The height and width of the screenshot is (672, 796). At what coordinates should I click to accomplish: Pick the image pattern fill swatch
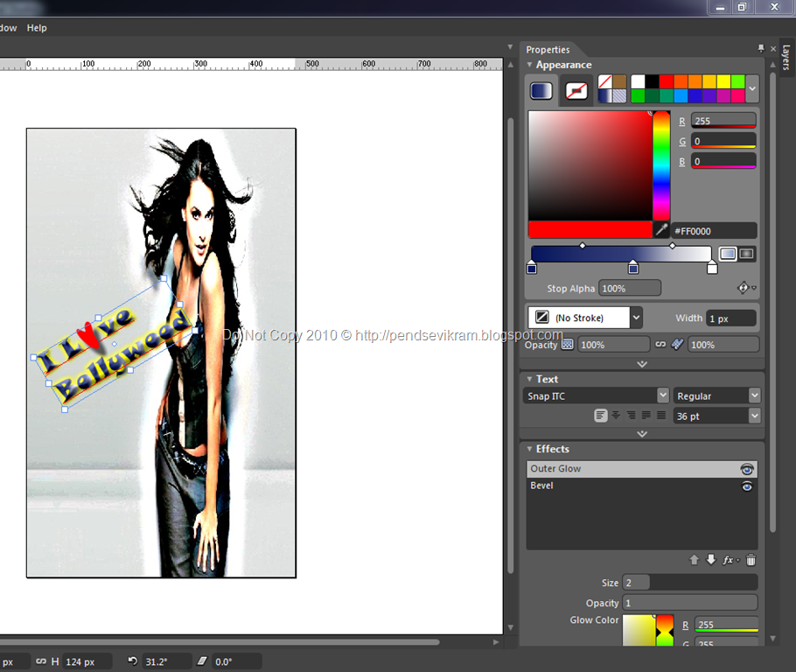coord(619,96)
